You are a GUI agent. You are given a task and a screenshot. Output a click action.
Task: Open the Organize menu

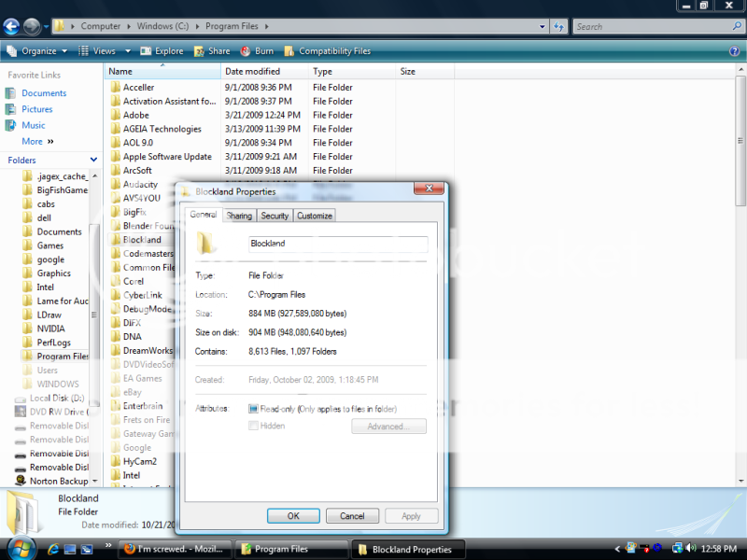coord(37,51)
